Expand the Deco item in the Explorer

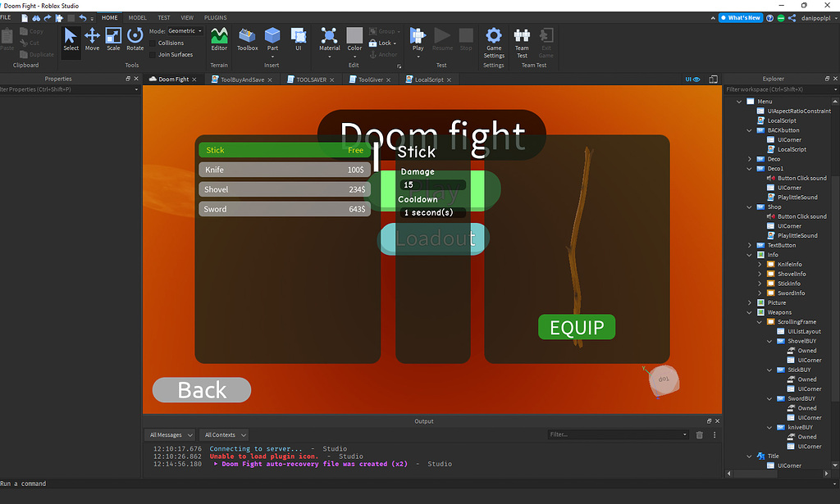748,159
